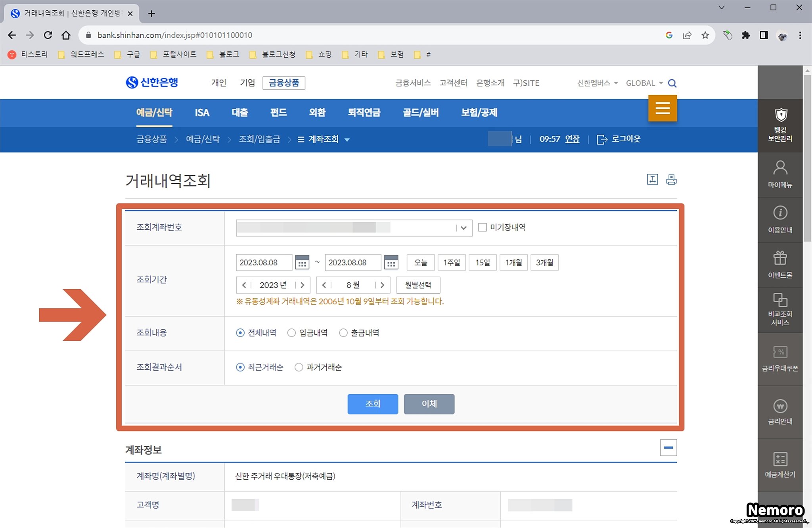Image resolution: width=812 pixels, height=528 pixels.
Task: Open the 금리안내 won-sign icon
Action: (780, 406)
